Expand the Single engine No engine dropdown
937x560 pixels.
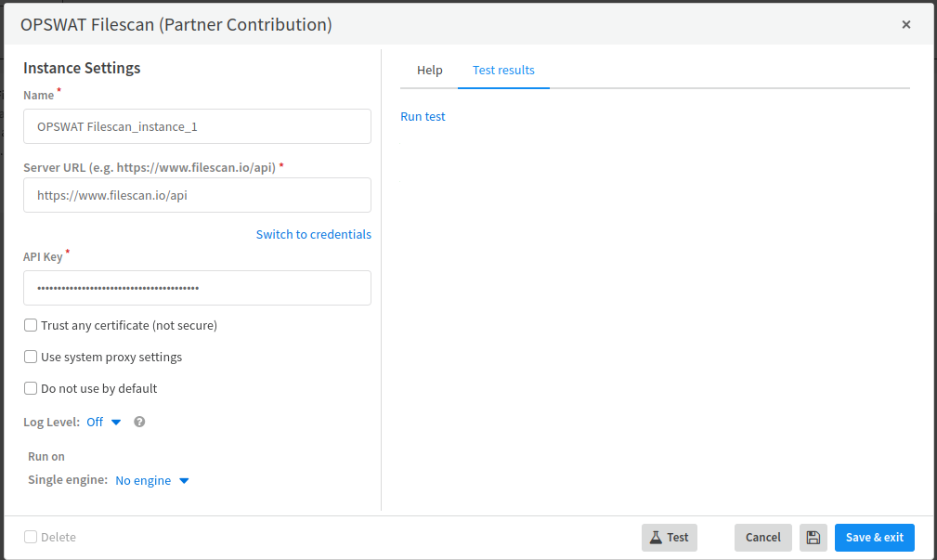point(151,480)
